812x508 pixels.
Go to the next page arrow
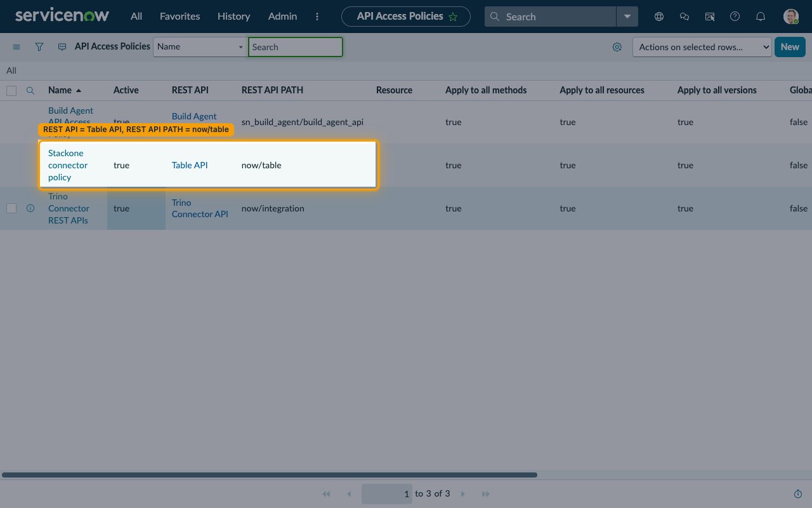point(463,494)
